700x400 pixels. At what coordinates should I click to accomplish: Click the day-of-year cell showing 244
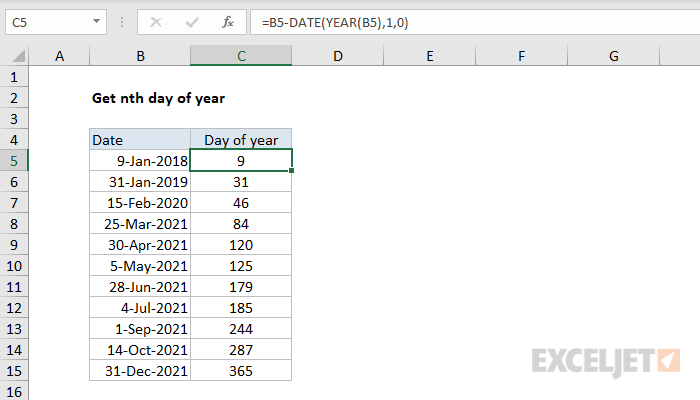click(241, 329)
